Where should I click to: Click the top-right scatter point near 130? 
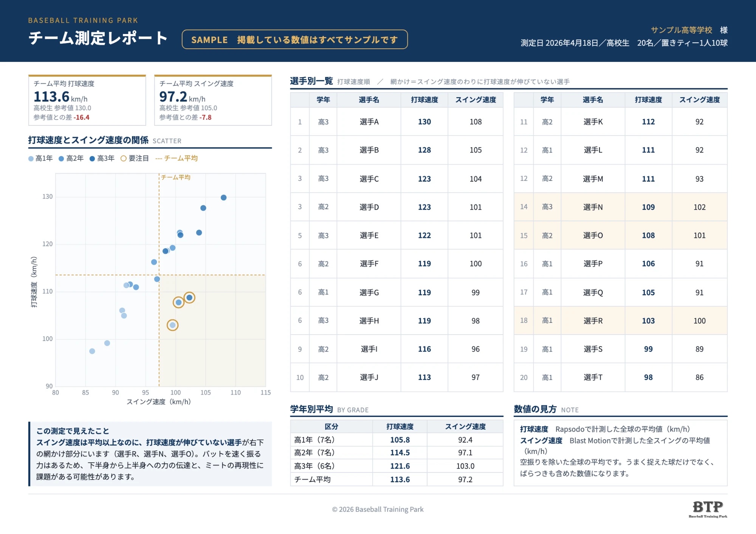[x=223, y=198]
